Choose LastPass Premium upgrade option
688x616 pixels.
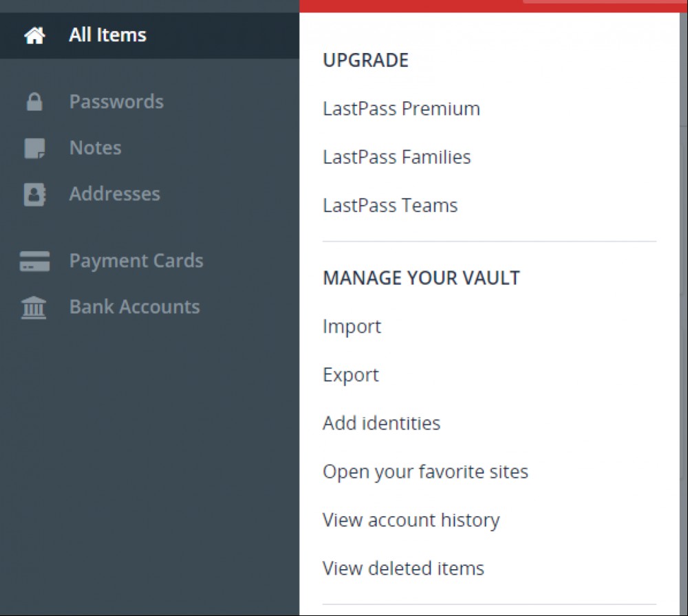point(401,109)
